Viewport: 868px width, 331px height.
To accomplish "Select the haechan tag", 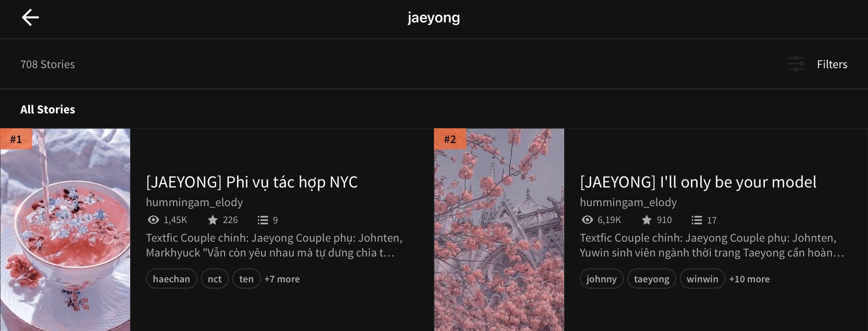I will [x=171, y=279].
